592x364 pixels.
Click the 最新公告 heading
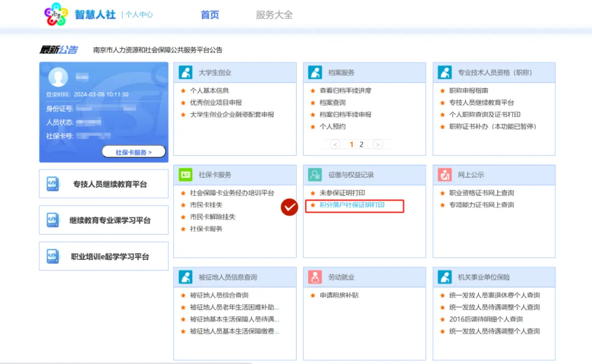59,49
